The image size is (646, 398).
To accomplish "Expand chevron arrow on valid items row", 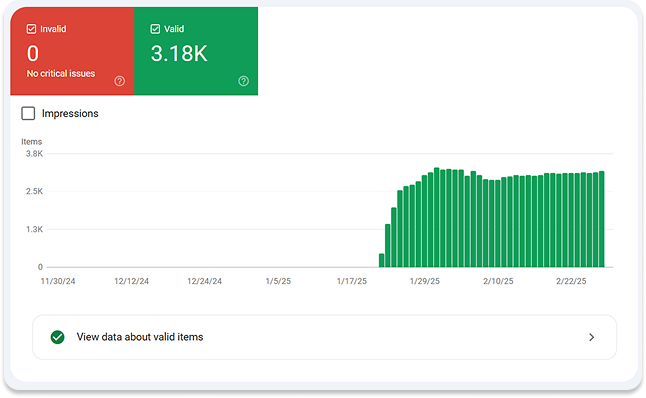I will pyautogui.click(x=592, y=337).
